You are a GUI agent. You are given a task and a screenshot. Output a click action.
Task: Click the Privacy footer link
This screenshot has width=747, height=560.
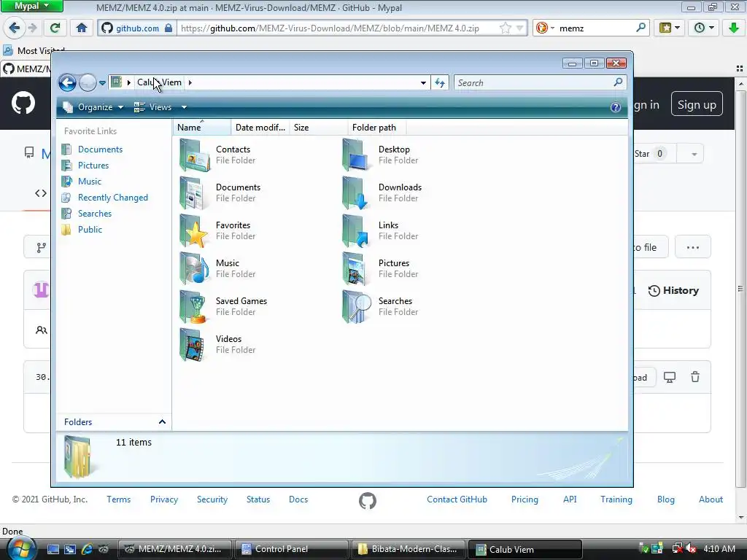pos(164,499)
